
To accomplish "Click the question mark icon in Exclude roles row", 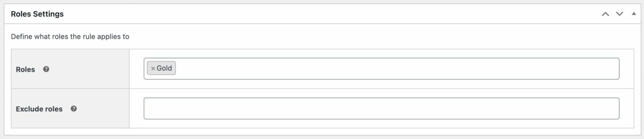I will (x=74, y=109).
